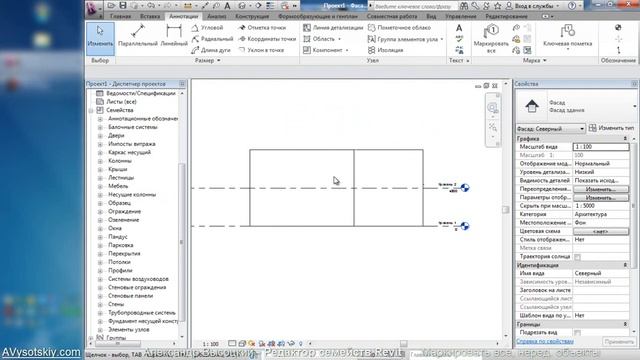Switch to the Управление ribbon tab

[x=460, y=16]
